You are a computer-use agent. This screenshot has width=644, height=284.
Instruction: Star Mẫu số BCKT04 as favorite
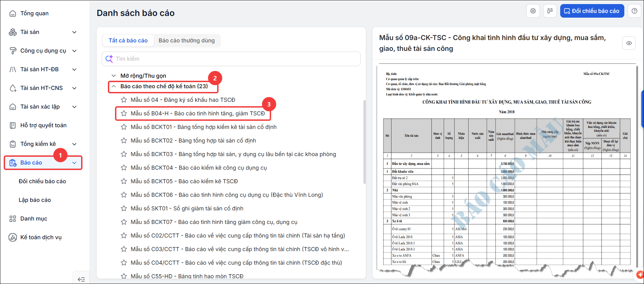click(x=124, y=168)
